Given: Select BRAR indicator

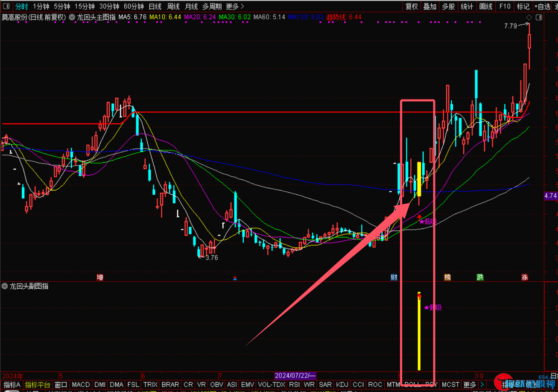Looking at the screenshot, I should click(170, 385).
